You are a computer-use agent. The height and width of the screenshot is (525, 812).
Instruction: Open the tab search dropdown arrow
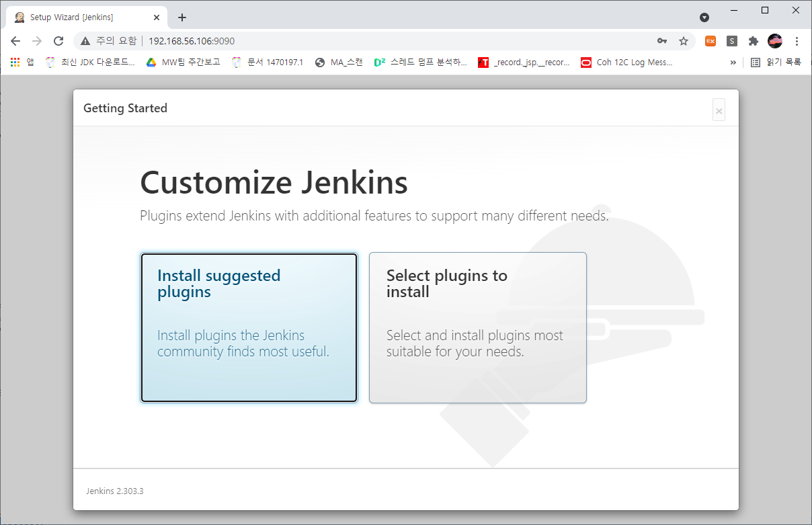tap(704, 17)
